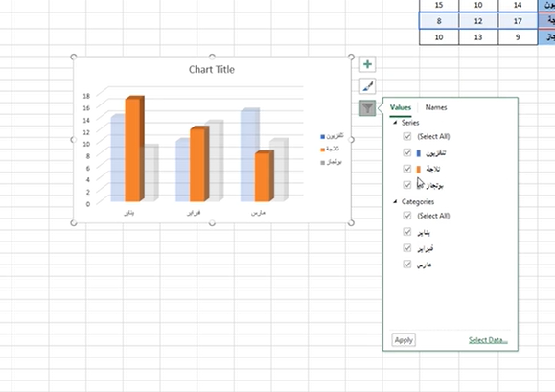Click the blue swatch in filter list
This screenshot has height=392, width=555.
click(419, 152)
